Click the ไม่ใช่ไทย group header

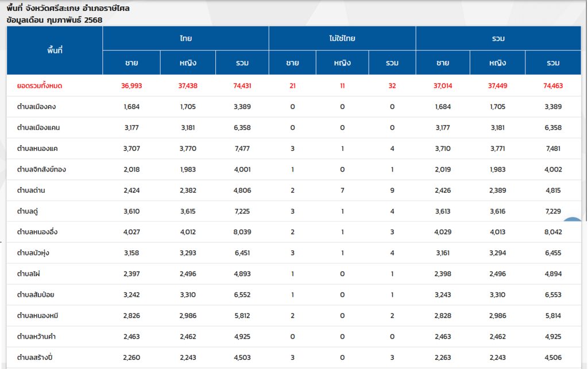click(x=342, y=38)
